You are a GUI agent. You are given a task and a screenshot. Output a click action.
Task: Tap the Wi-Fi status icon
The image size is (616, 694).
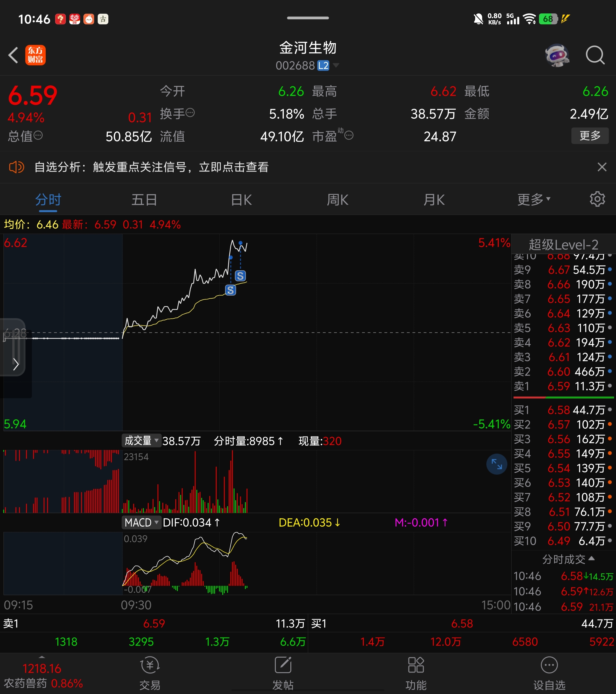[x=529, y=19]
